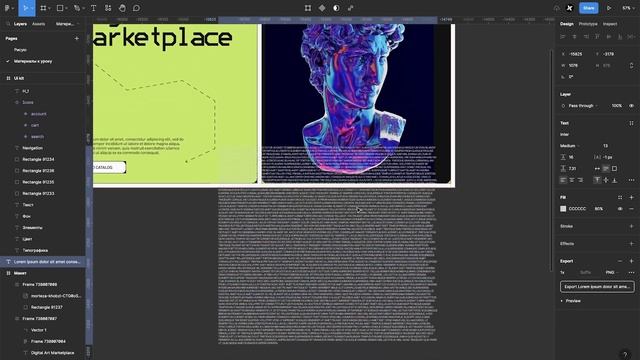The width and height of the screenshot is (640, 360).
Task: Add an export setting with plus icon
Action: pos(631,261)
